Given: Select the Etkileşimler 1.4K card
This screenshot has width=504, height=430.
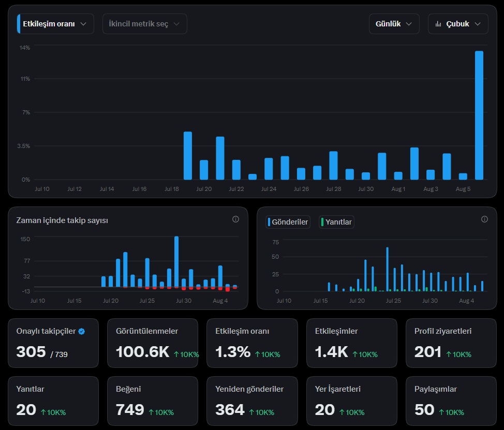Looking at the screenshot, I should click(352, 343).
